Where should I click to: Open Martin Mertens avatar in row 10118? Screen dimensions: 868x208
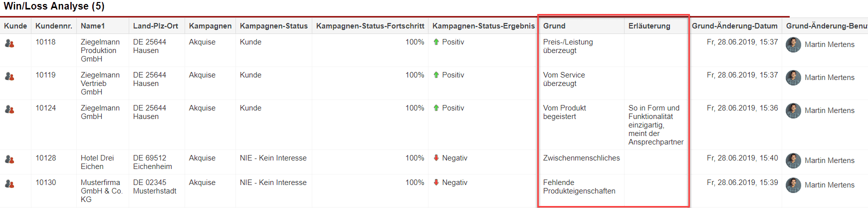point(793,44)
